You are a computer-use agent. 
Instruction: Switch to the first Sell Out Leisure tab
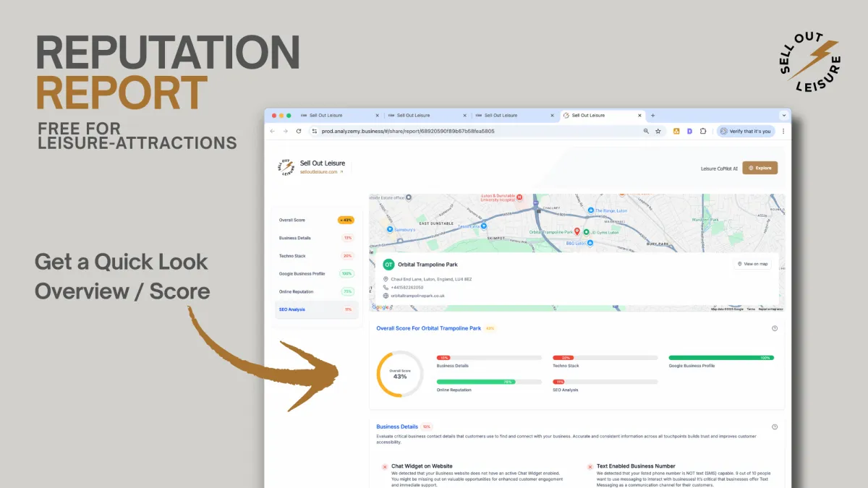[339, 116]
